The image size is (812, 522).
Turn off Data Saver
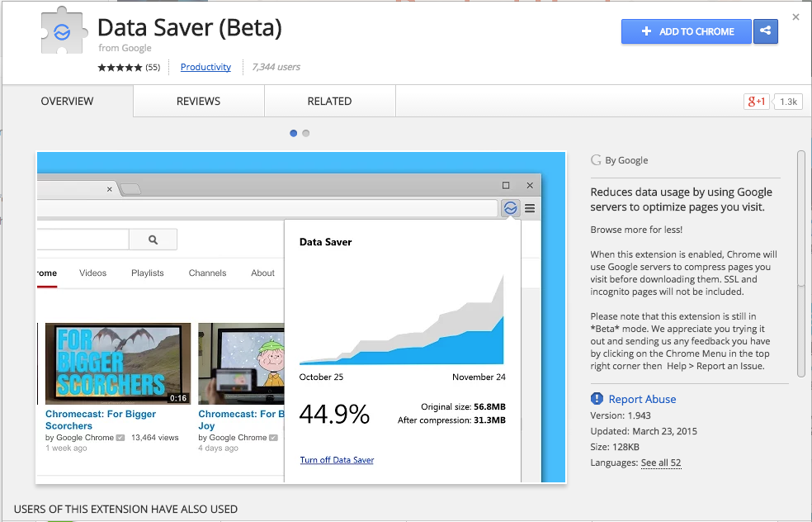coord(337,458)
